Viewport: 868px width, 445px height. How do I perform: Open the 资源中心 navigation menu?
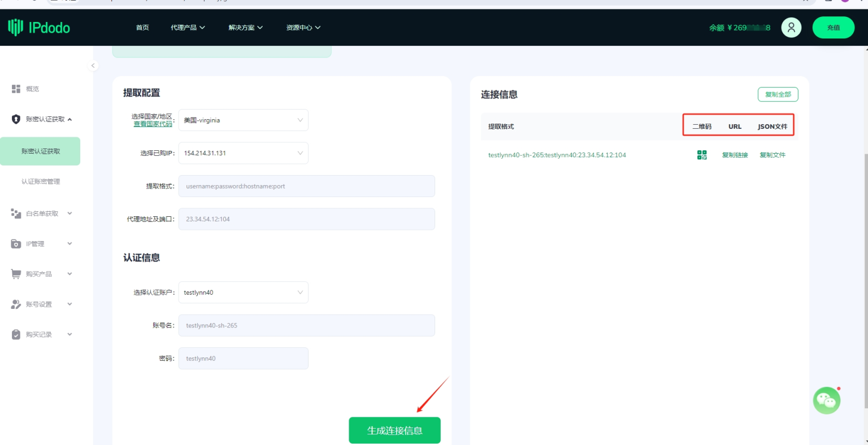pyautogui.click(x=303, y=27)
